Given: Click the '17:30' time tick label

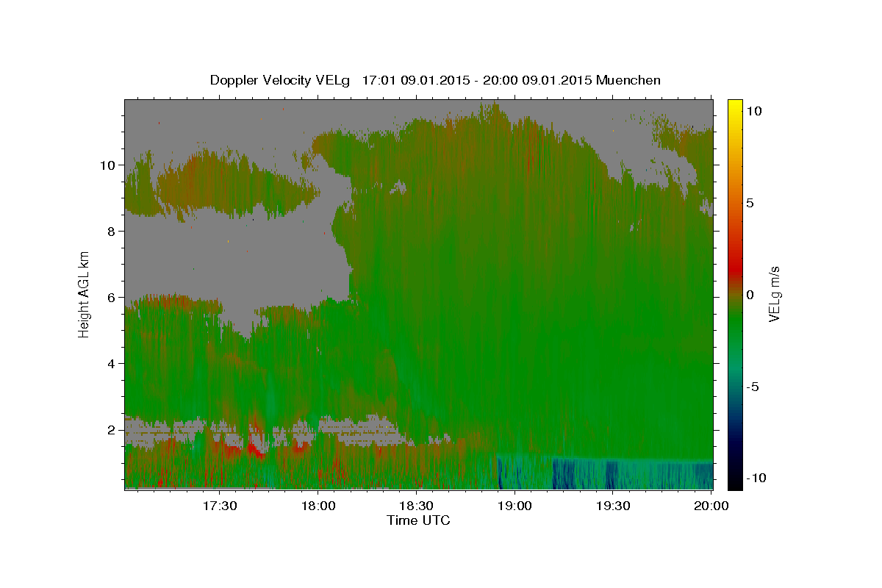Looking at the screenshot, I should (219, 506).
